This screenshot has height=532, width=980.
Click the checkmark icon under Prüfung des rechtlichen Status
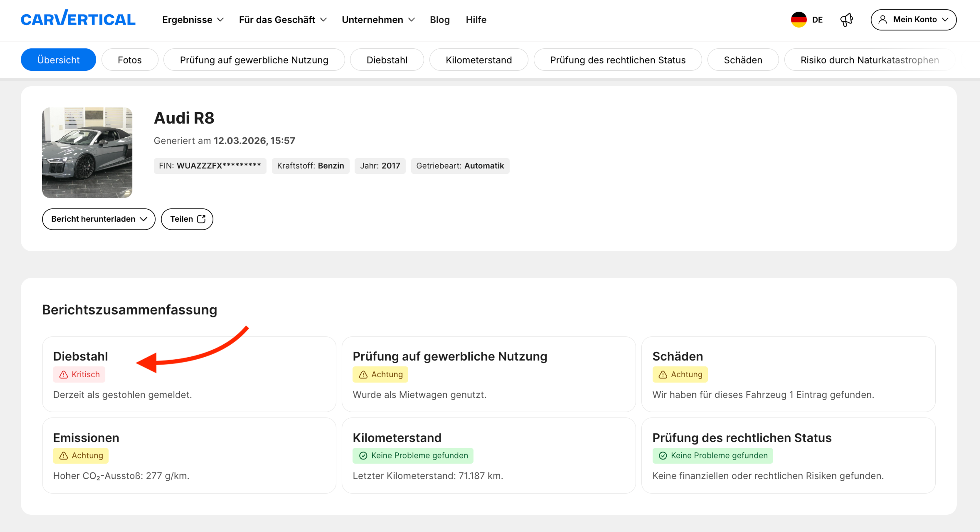tap(663, 455)
